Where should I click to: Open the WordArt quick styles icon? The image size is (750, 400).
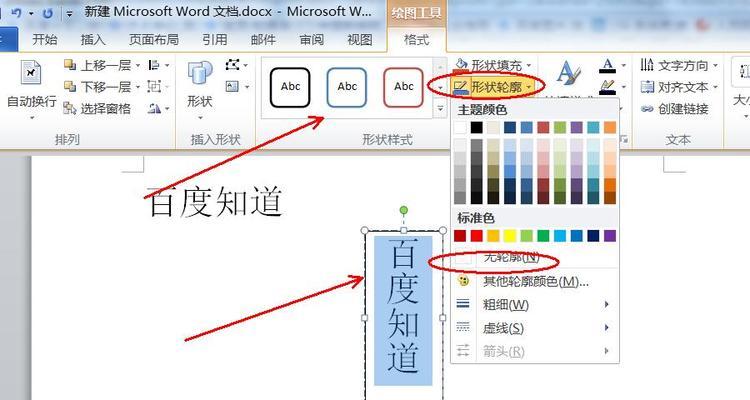(x=569, y=74)
